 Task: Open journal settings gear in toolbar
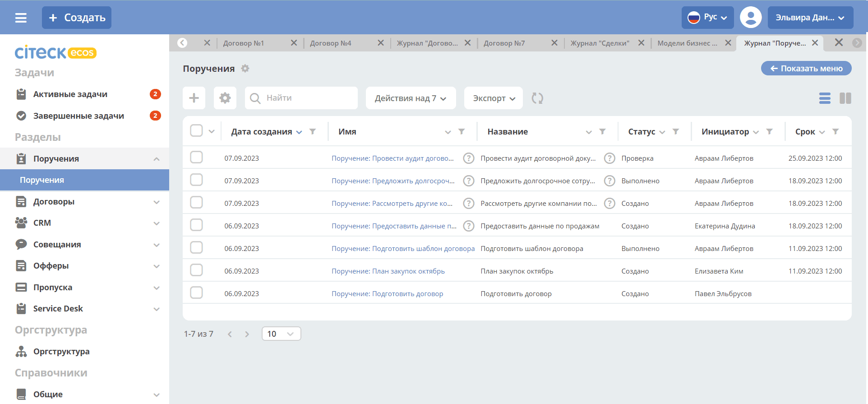click(225, 98)
